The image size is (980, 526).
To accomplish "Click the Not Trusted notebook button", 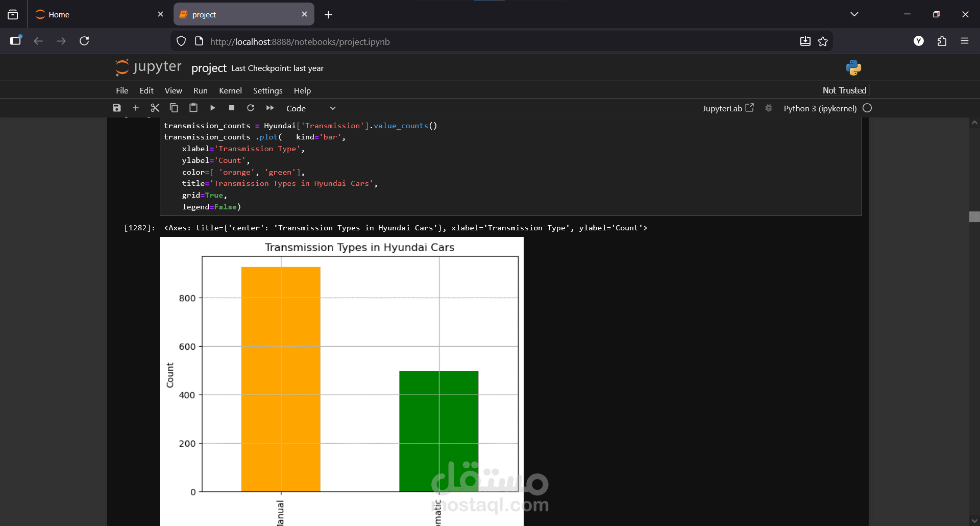I will click(x=844, y=90).
